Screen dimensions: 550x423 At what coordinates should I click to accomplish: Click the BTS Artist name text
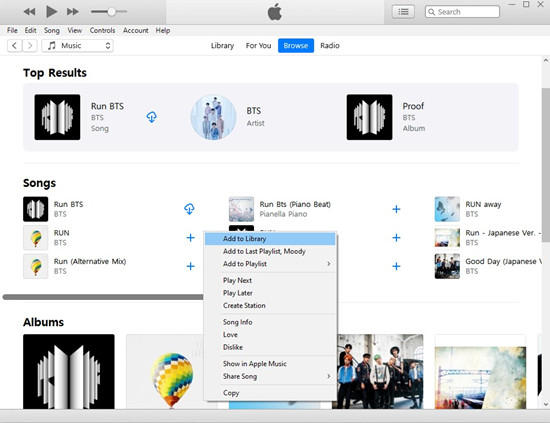254,111
